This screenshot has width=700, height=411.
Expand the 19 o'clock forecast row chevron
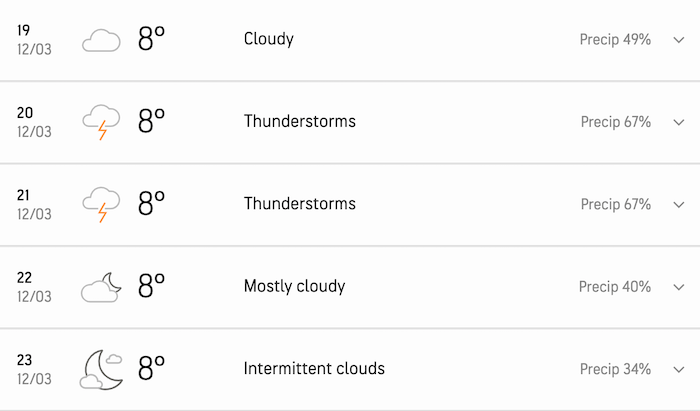coord(677,40)
